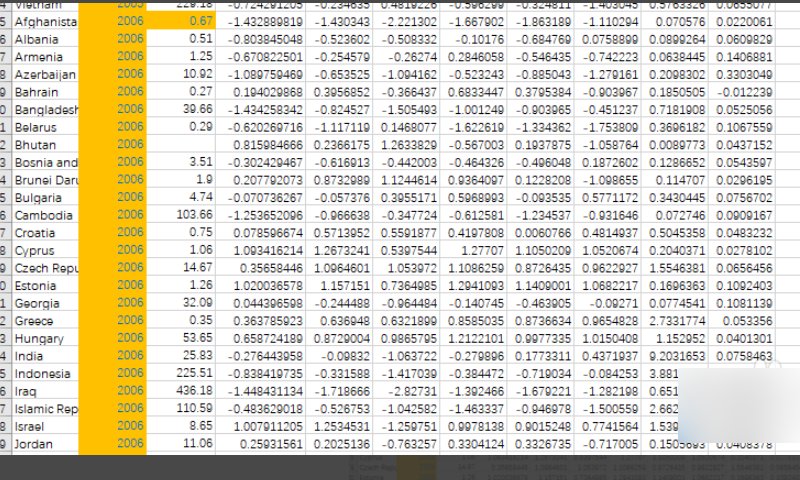
Task: Select value 14.67 in Czech Repu row
Action: [181, 268]
